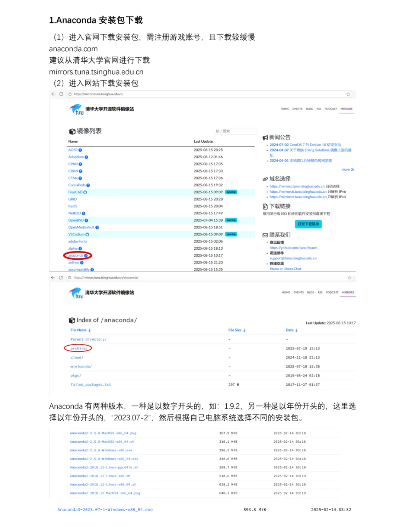Open the archive/ directory link
Viewport: 402px width, 532px height.
[x=79, y=349]
